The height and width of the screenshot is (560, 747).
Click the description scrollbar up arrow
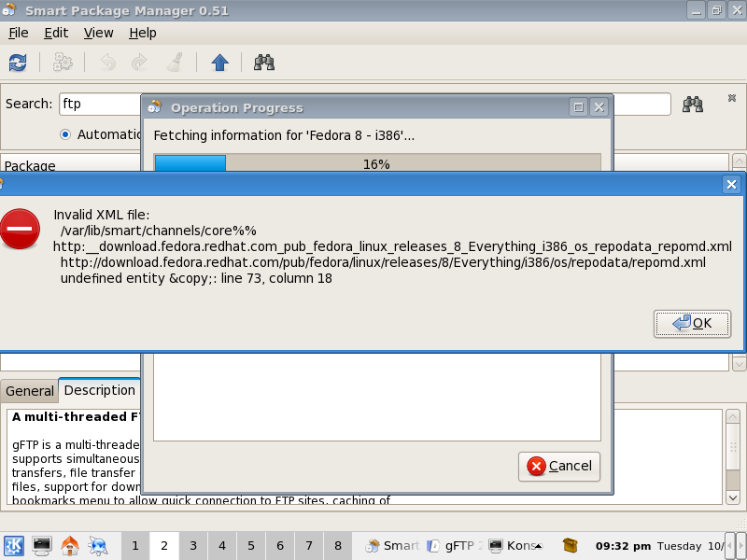(733, 417)
